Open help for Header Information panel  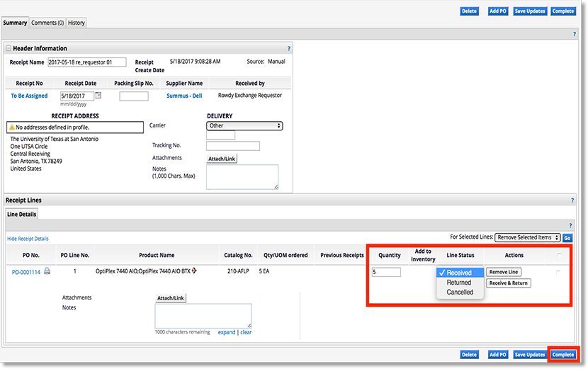(288, 49)
